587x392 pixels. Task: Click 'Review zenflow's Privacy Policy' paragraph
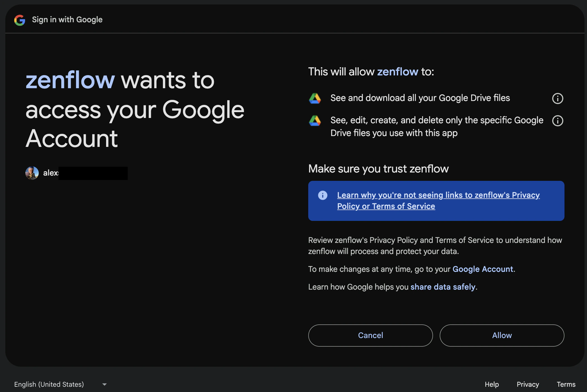click(x=435, y=246)
